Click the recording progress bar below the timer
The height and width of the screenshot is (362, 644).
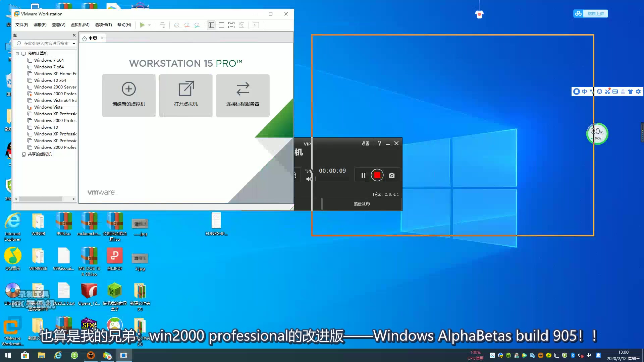(332, 179)
